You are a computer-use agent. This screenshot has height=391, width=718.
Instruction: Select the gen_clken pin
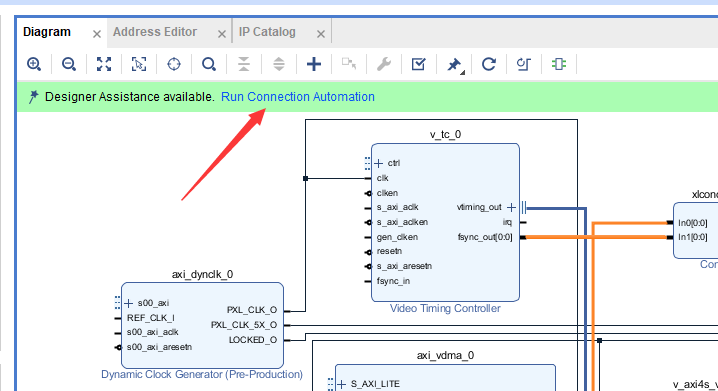[397, 237]
